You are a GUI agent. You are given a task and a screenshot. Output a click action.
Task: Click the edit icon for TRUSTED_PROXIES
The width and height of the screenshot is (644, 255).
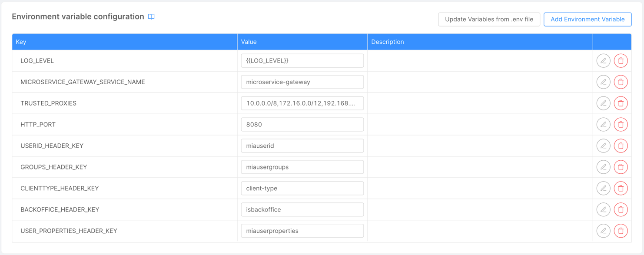point(603,103)
